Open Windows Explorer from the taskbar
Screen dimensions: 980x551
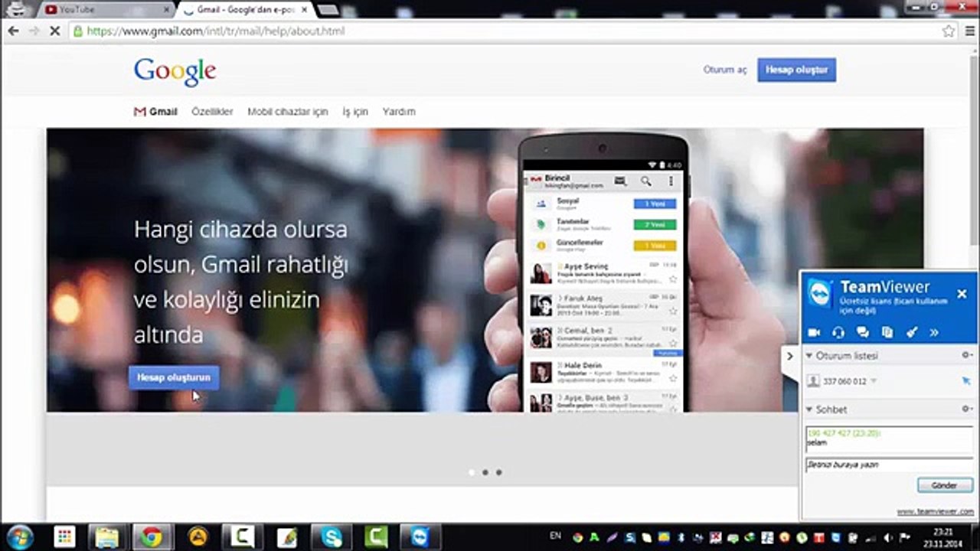(106, 537)
